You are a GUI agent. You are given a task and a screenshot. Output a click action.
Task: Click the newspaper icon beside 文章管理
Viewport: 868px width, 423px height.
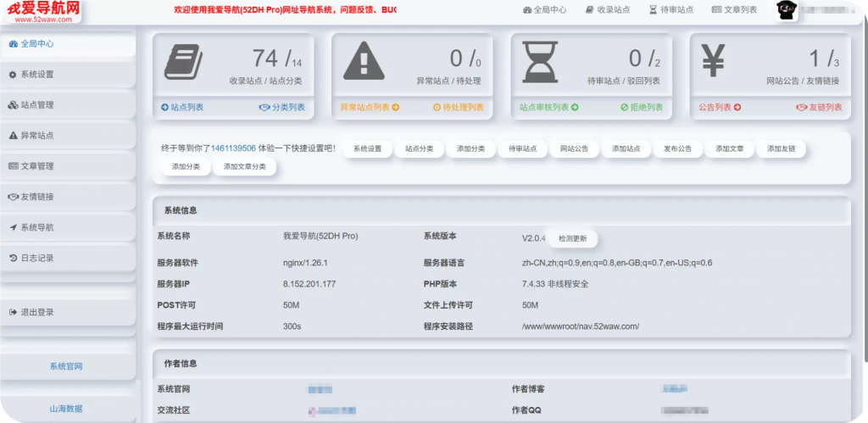coord(13,166)
